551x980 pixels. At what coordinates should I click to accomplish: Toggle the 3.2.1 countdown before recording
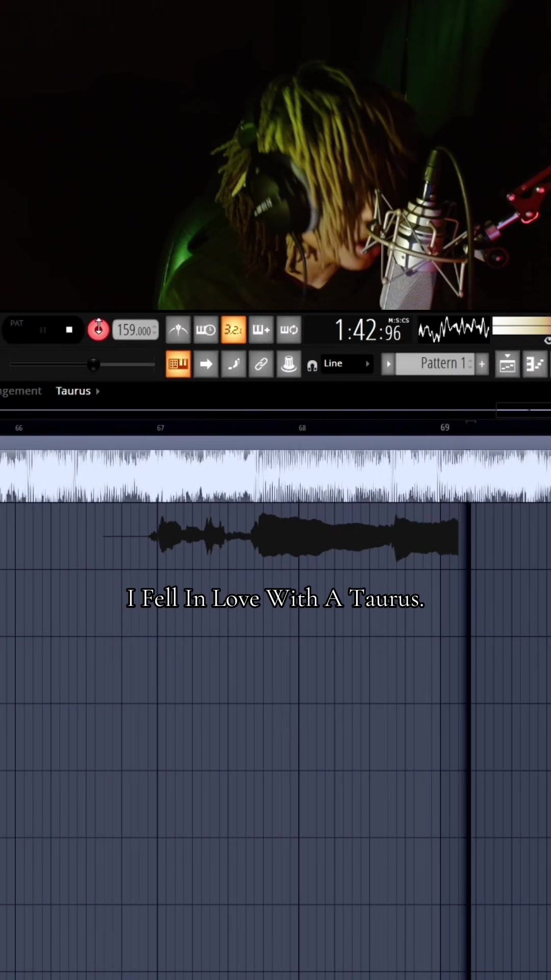[234, 330]
